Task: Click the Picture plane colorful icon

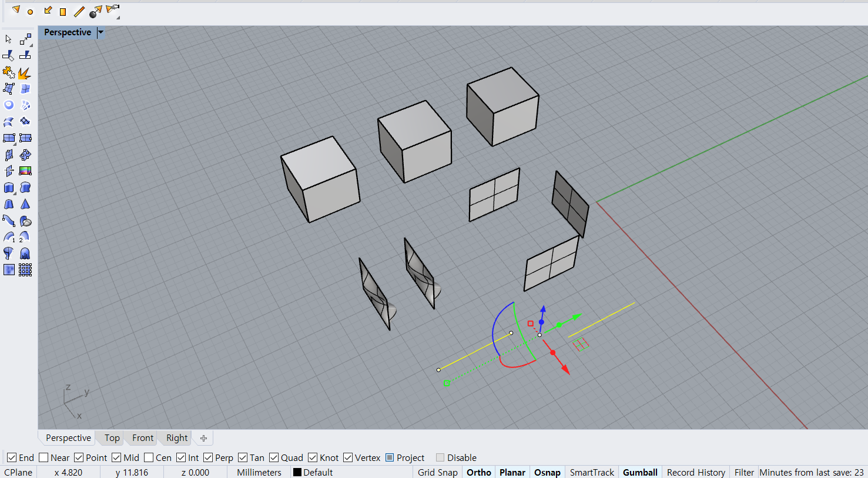Action: pos(25,171)
